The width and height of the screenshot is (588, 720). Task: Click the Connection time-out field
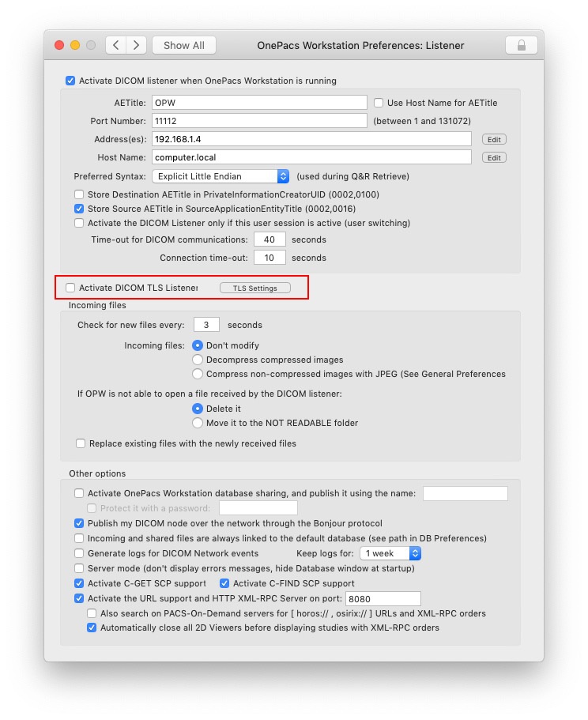(269, 258)
